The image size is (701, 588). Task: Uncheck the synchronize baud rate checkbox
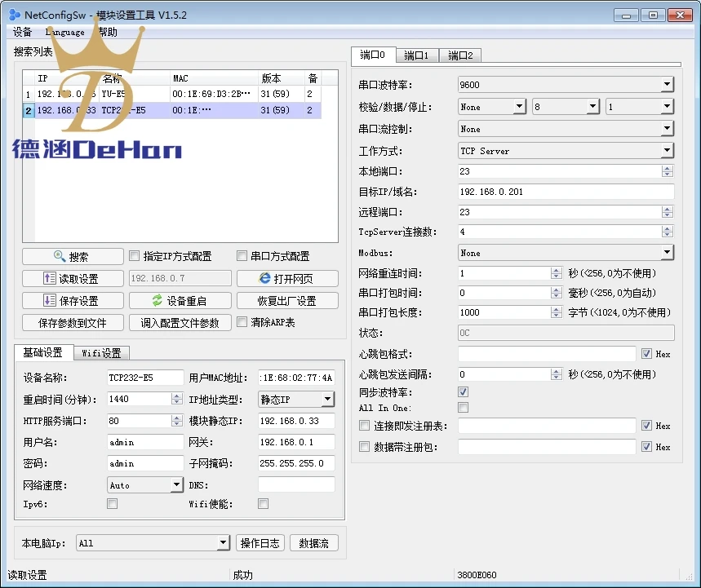point(464,391)
